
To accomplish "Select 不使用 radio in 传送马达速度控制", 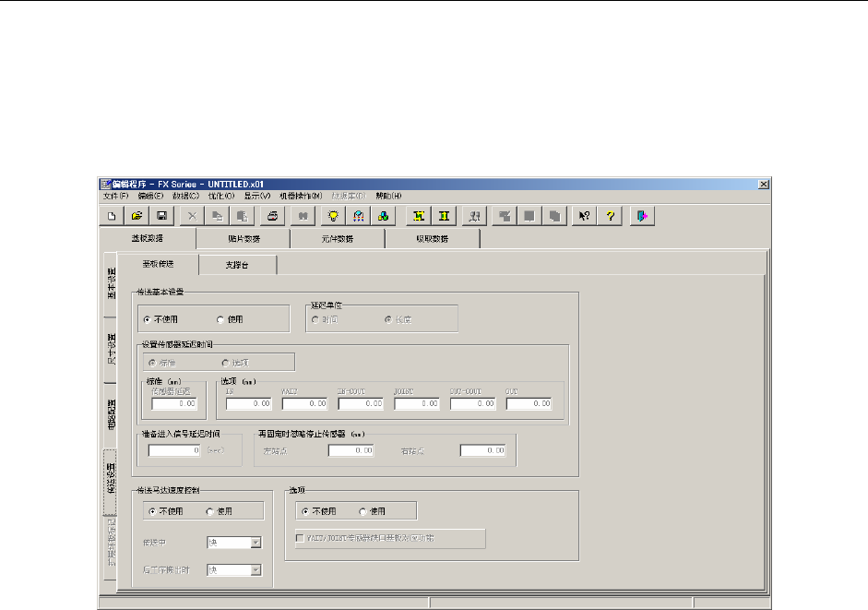I will pyautogui.click(x=152, y=511).
